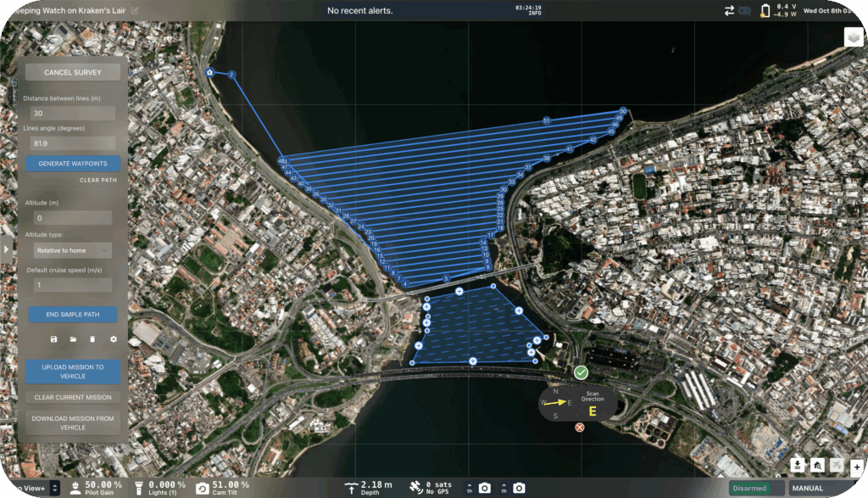Click the download map icon at bottom right

point(798,465)
